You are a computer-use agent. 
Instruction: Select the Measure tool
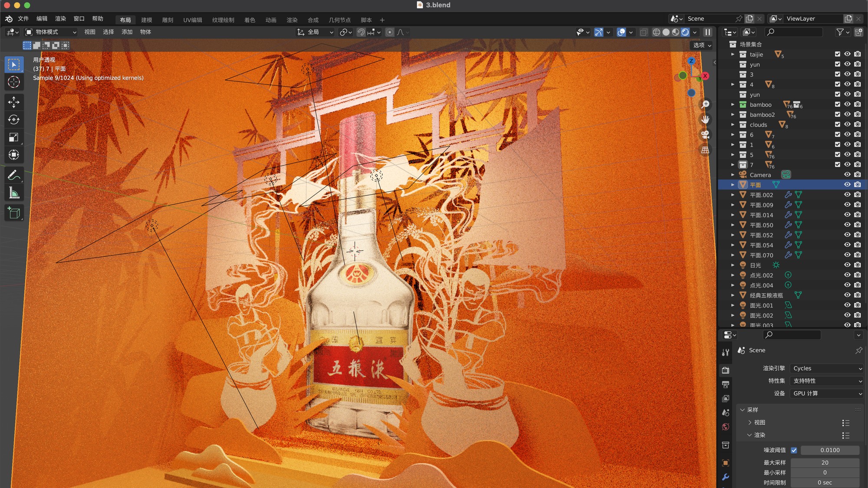(14, 193)
